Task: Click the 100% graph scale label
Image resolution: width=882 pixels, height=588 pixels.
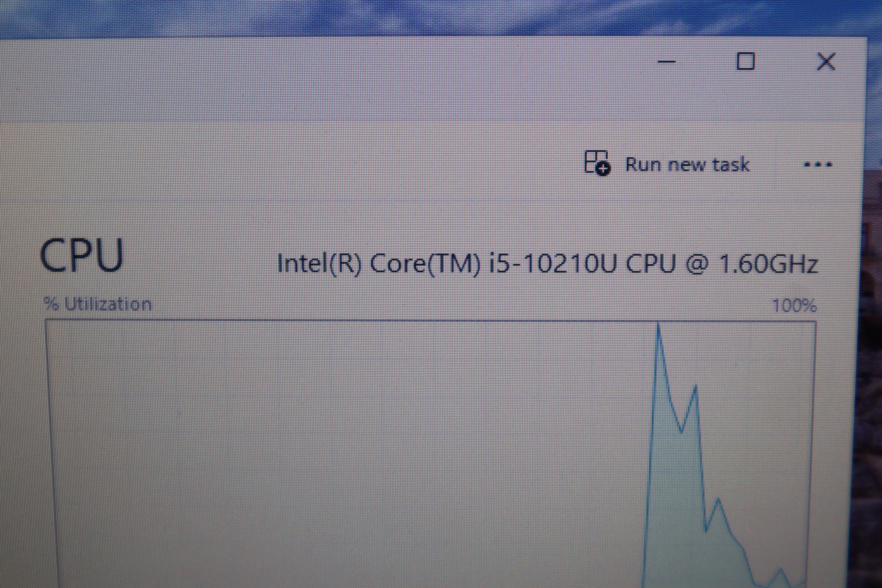Action: point(794,306)
